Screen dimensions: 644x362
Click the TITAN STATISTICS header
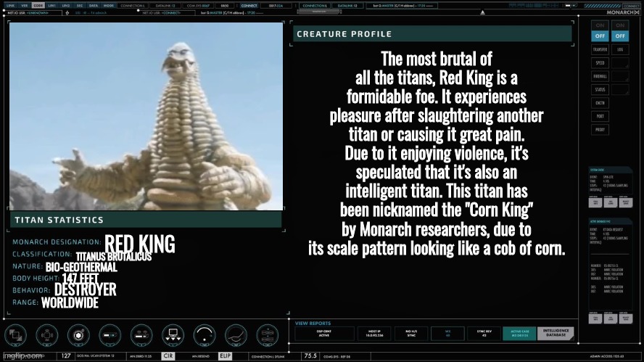pyautogui.click(x=146, y=220)
